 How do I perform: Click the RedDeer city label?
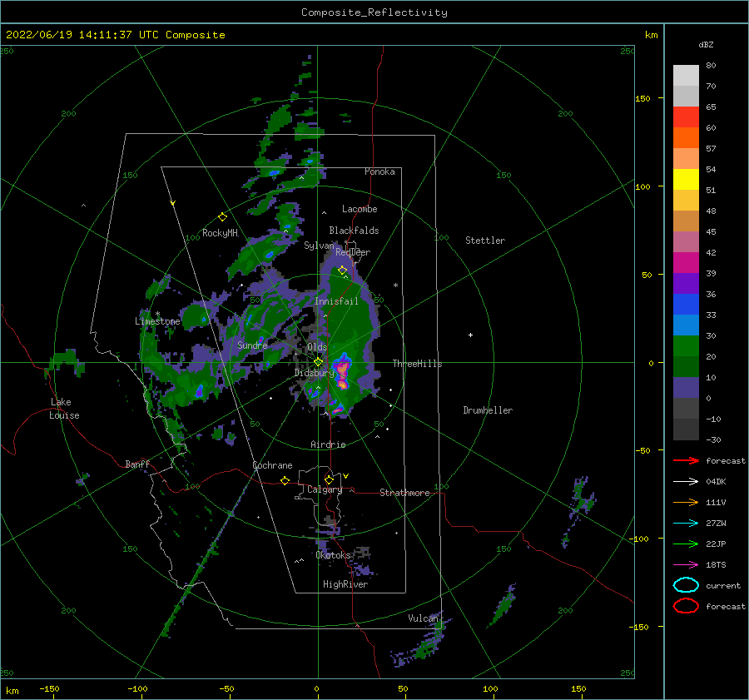click(353, 252)
